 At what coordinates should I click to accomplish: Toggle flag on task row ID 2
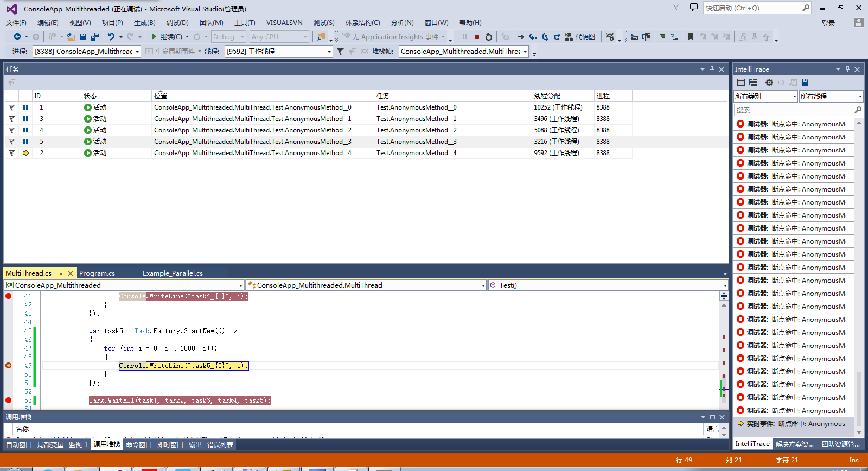[x=12, y=153]
